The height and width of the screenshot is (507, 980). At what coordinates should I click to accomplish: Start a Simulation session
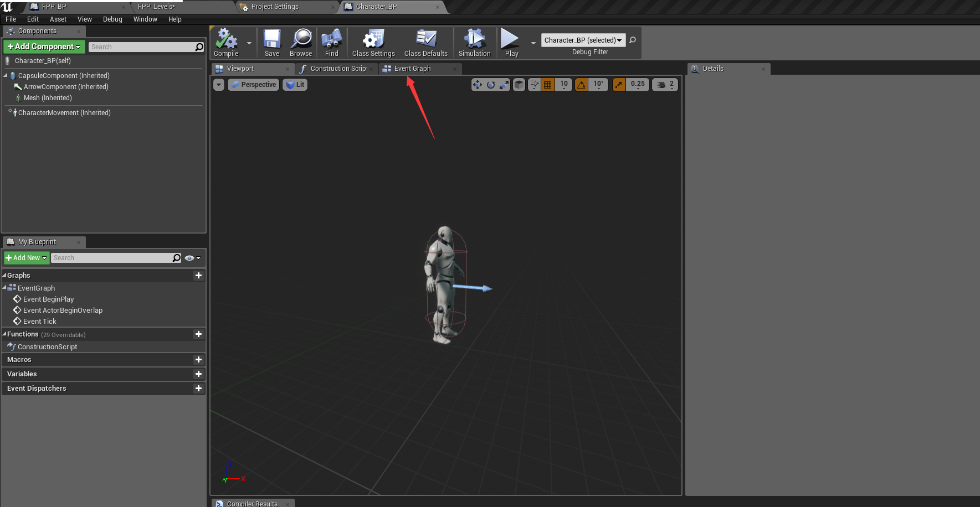pyautogui.click(x=474, y=43)
